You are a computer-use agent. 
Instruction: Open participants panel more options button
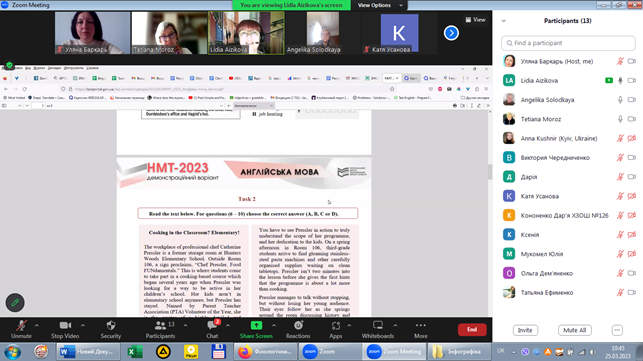617,330
